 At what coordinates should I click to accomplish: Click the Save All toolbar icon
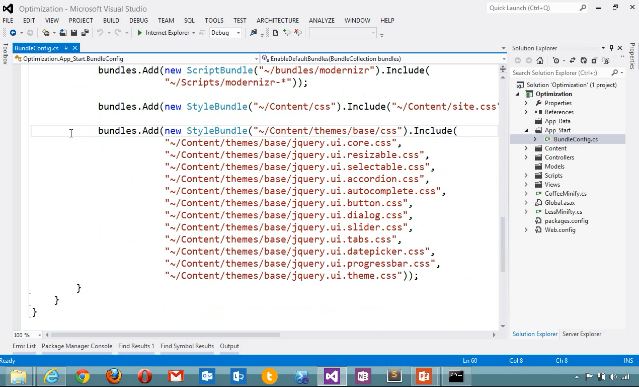coord(85,33)
